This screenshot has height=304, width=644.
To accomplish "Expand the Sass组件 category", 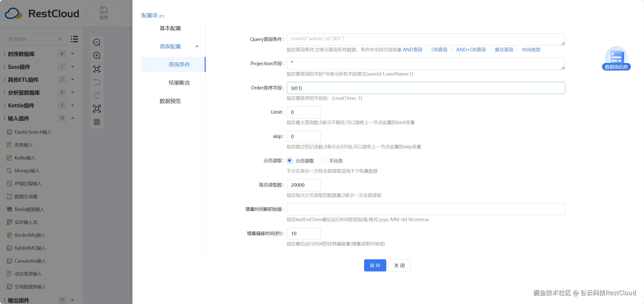I will (x=73, y=66).
